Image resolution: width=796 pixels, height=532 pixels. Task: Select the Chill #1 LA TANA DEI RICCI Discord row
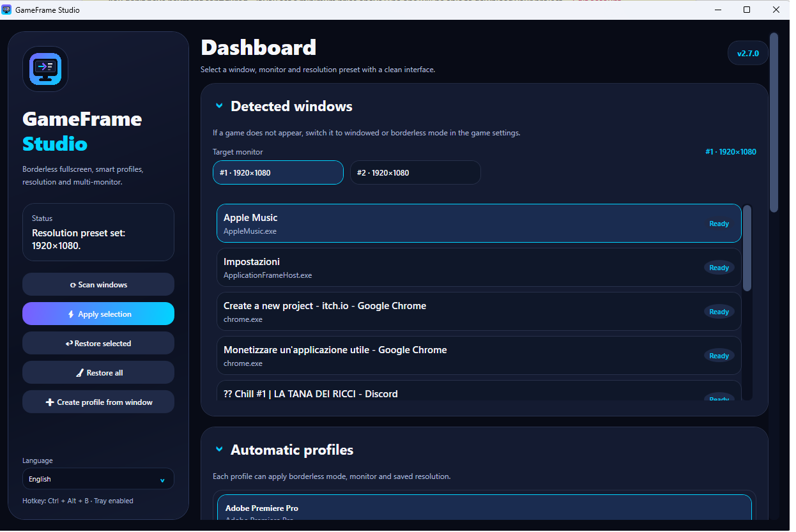(479, 391)
